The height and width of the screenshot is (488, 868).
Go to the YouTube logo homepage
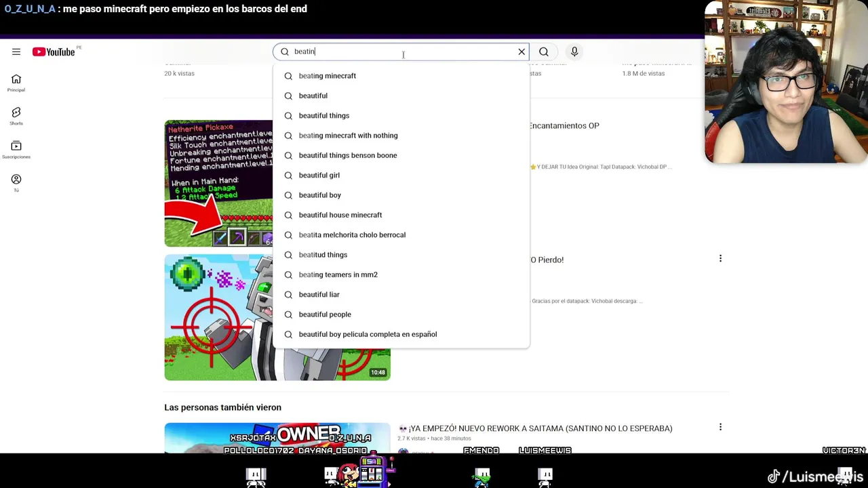click(54, 52)
